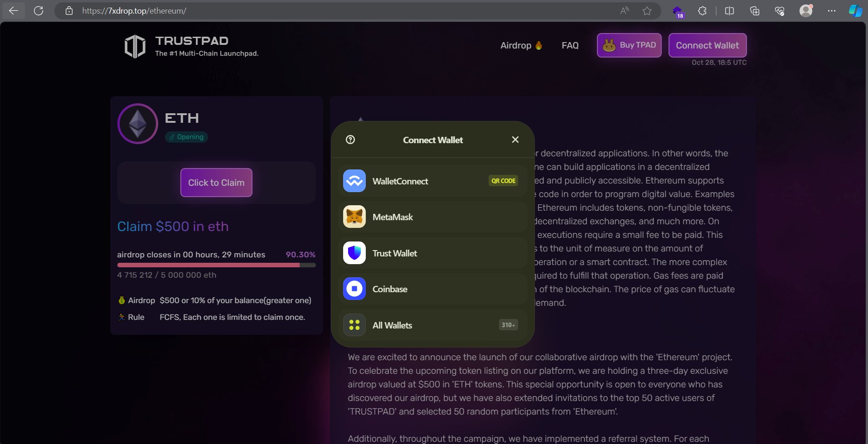The height and width of the screenshot is (444, 868).
Task: Open the extension icon with the 18 badge
Action: (x=678, y=11)
